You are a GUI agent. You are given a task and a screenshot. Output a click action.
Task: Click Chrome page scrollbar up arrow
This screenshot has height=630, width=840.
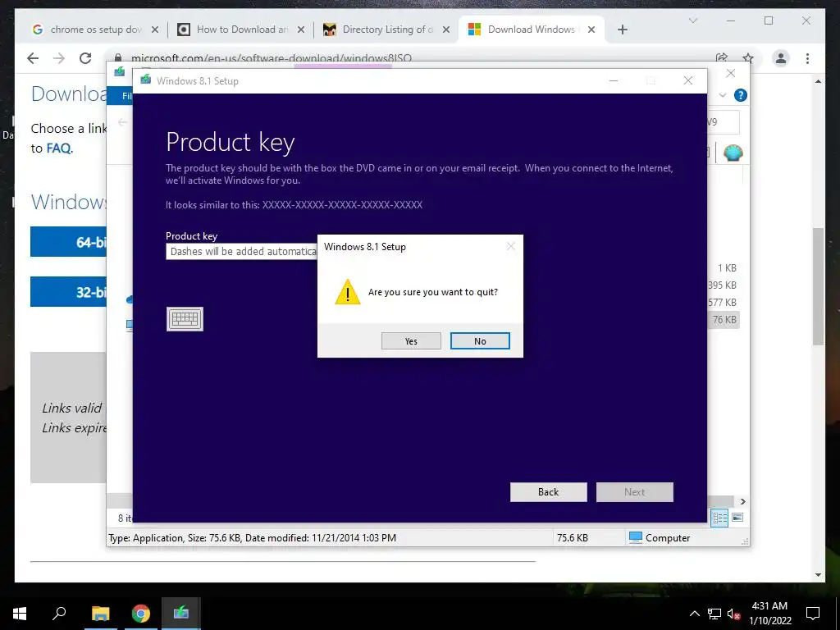(x=818, y=81)
